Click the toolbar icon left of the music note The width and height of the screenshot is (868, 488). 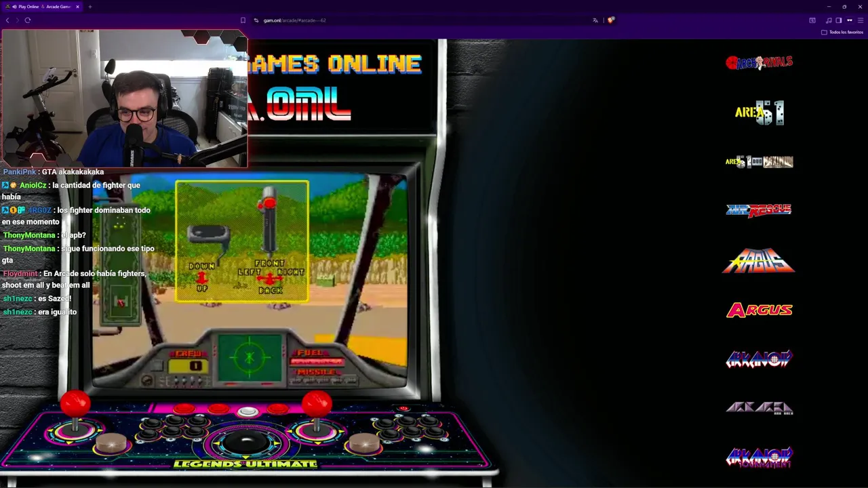coord(812,20)
